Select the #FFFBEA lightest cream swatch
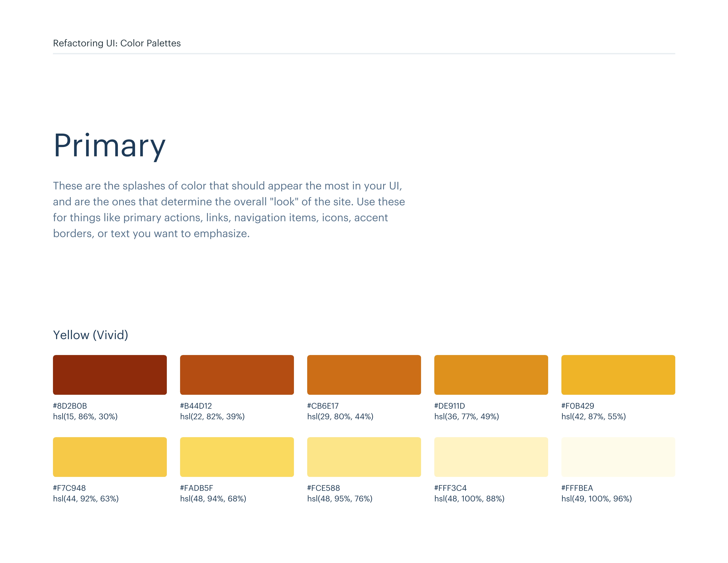The height and width of the screenshot is (563, 728). [x=618, y=457]
